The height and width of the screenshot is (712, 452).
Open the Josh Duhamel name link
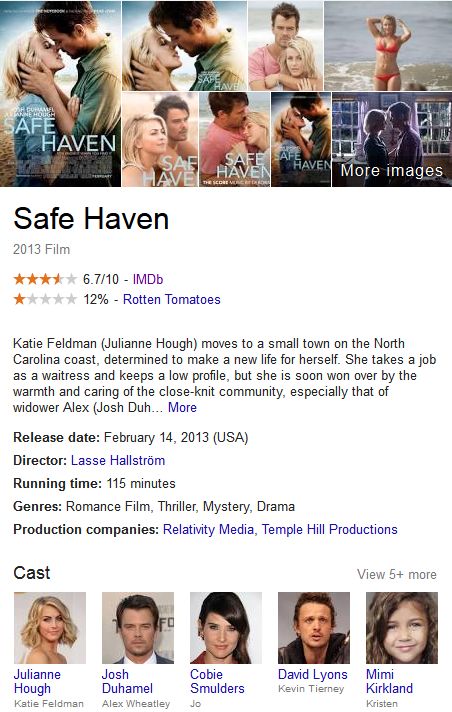[x=127, y=681]
